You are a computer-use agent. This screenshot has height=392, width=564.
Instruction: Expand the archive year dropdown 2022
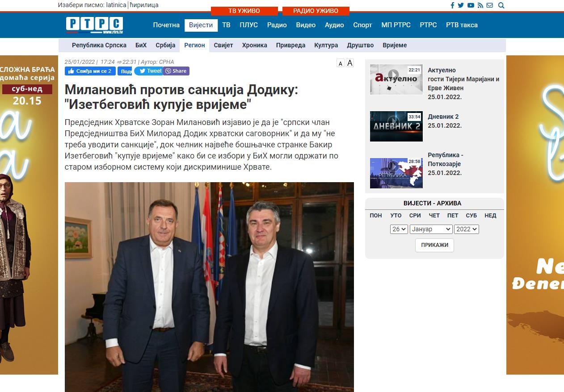click(467, 229)
